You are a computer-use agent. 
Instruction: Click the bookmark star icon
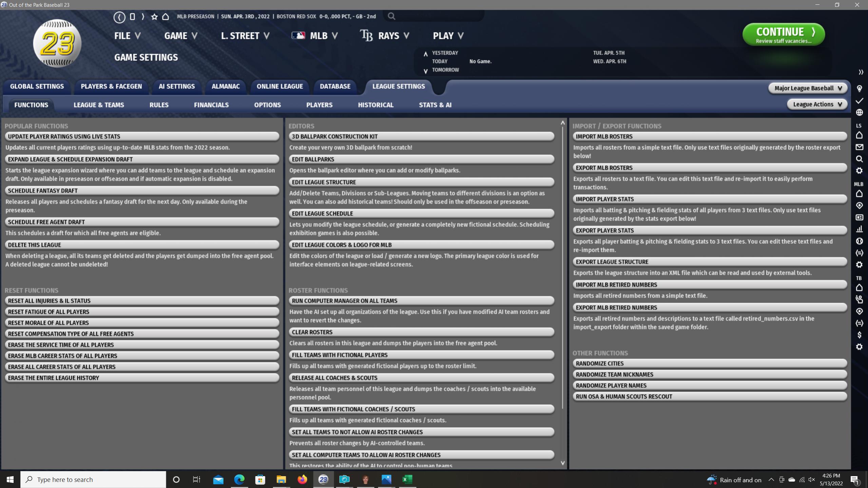154,17
